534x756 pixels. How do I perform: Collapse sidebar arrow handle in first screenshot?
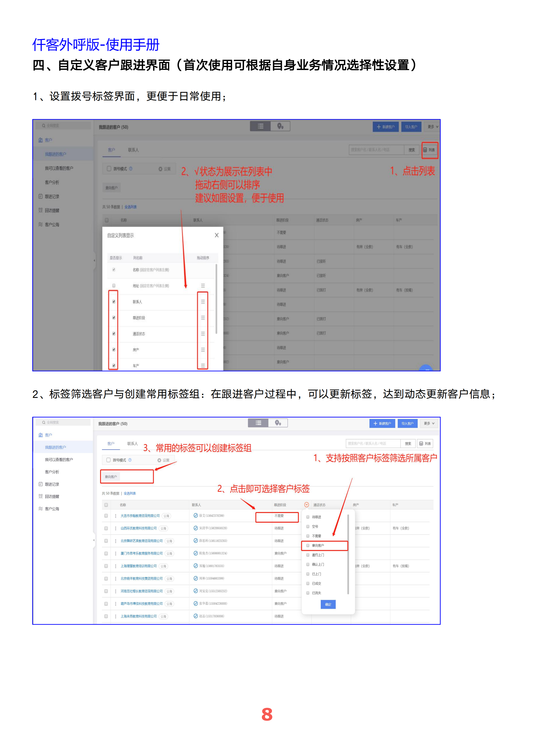coord(94,260)
